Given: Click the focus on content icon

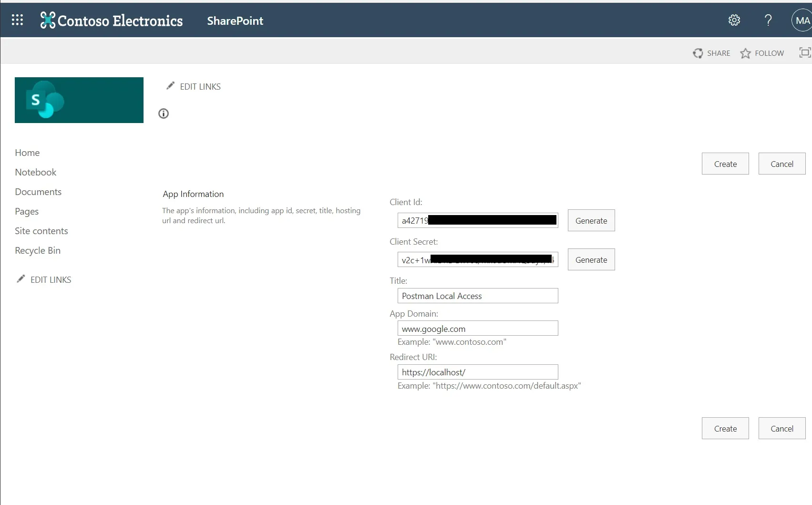Looking at the screenshot, I should pos(804,53).
